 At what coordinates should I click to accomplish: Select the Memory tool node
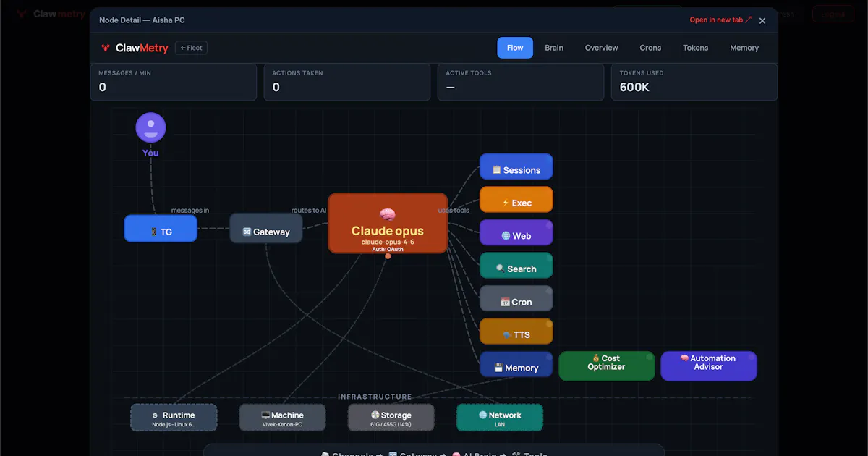click(x=516, y=365)
